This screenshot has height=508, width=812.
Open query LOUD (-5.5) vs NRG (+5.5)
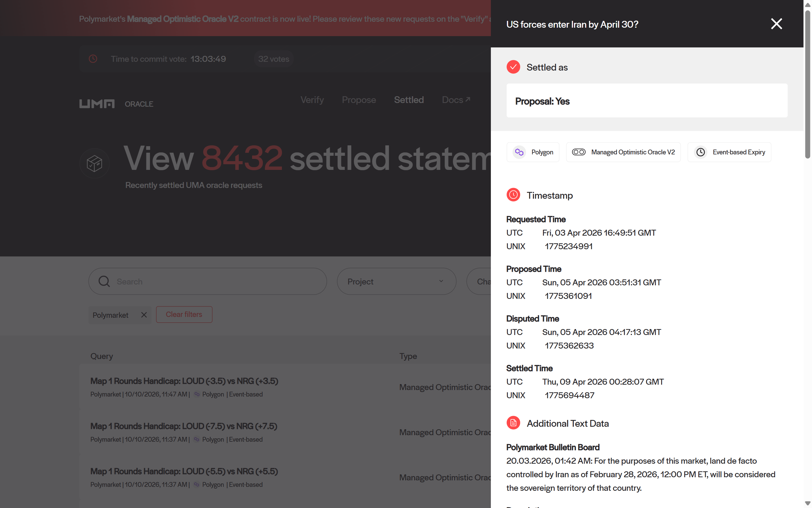[184, 471]
